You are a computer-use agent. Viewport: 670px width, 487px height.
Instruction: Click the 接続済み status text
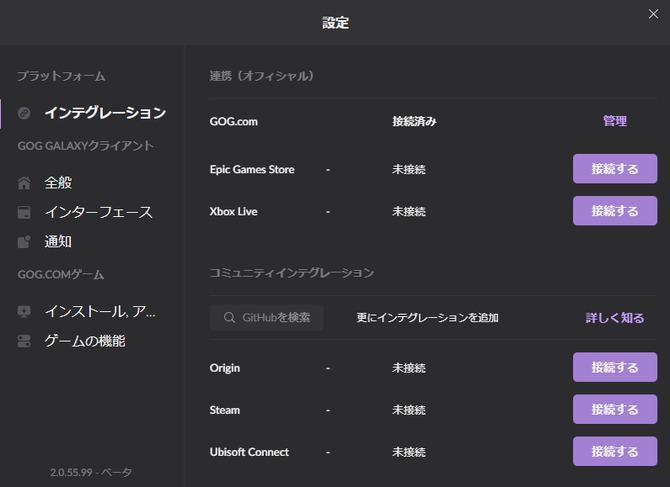click(414, 122)
